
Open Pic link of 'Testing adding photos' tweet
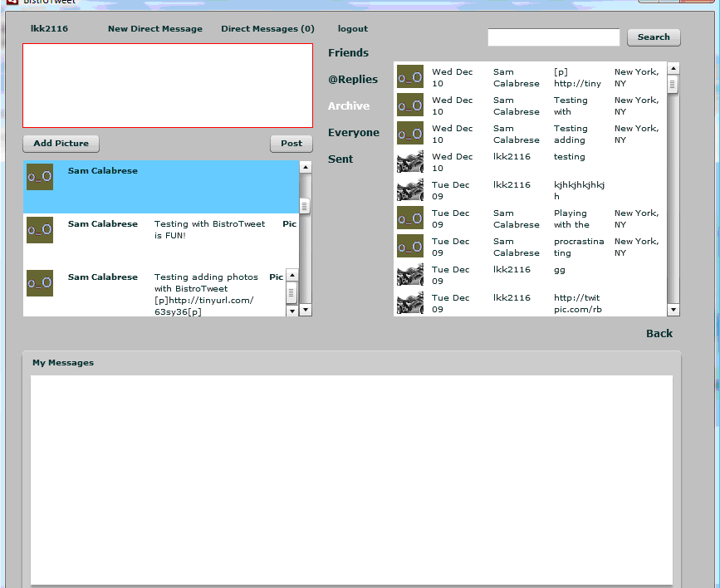(x=276, y=277)
